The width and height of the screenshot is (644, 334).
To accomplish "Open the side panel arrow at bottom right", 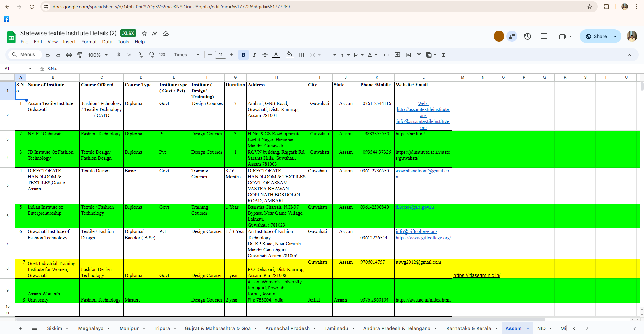I will [x=634, y=329].
